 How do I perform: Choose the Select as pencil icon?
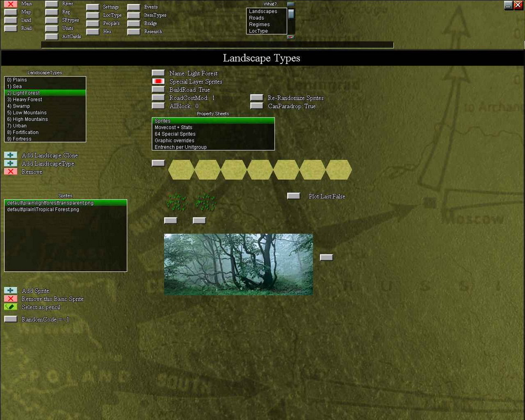10,307
